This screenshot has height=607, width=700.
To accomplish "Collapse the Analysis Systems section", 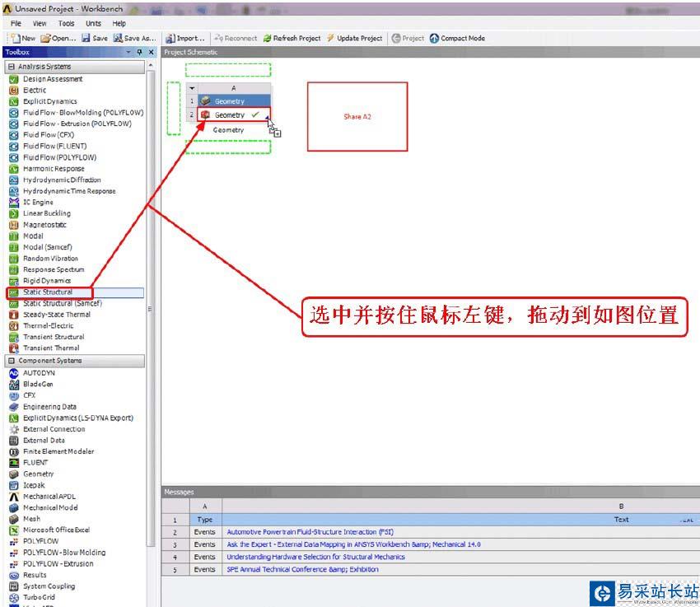I will (12, 67).
